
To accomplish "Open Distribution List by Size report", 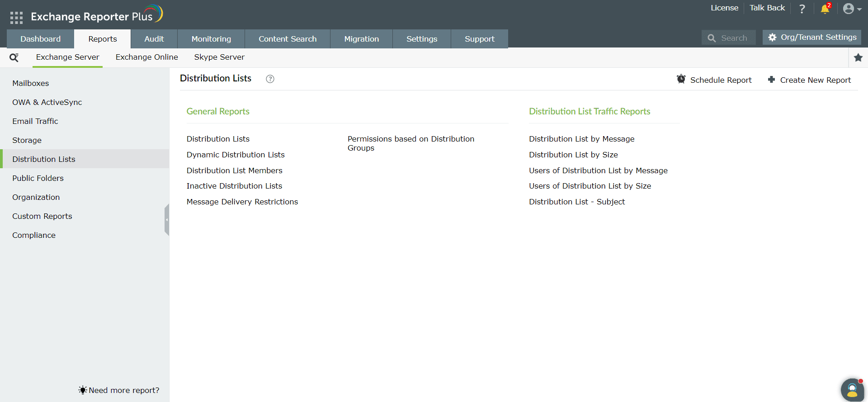I will point(573,155).
